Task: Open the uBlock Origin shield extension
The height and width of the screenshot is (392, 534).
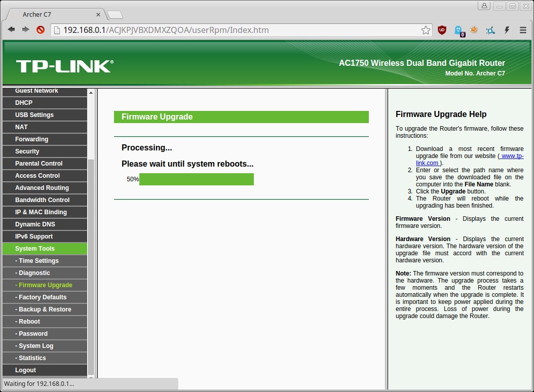Action: 442,30
